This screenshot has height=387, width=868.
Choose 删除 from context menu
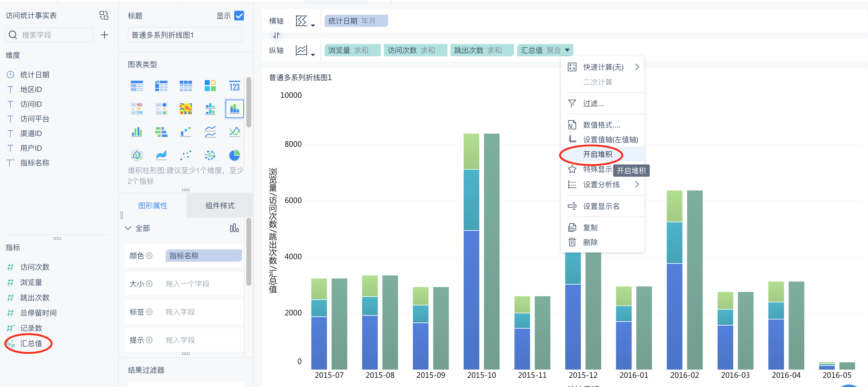pyautogui.click(x=602, y=242)
